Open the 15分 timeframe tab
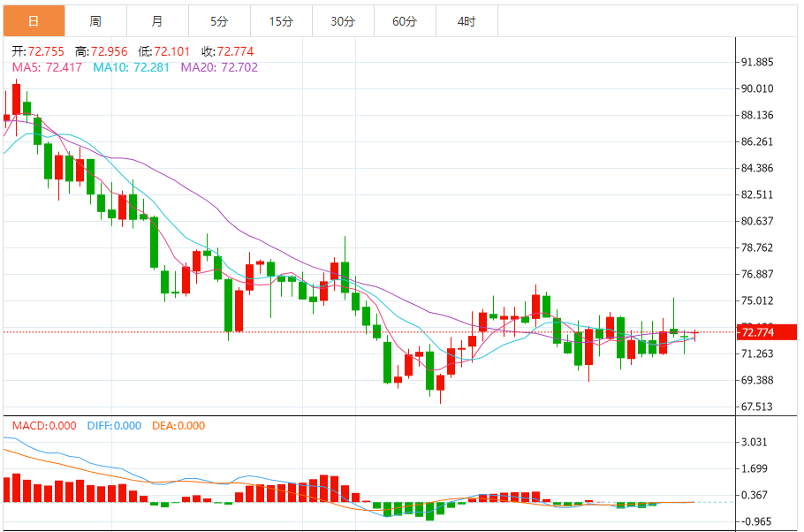 [281, 21]
